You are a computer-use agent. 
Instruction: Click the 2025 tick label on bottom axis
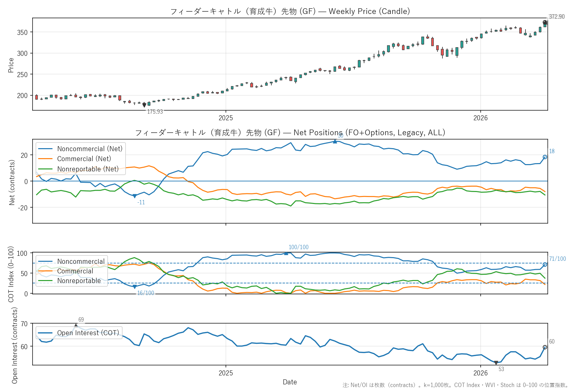[226, 373]
